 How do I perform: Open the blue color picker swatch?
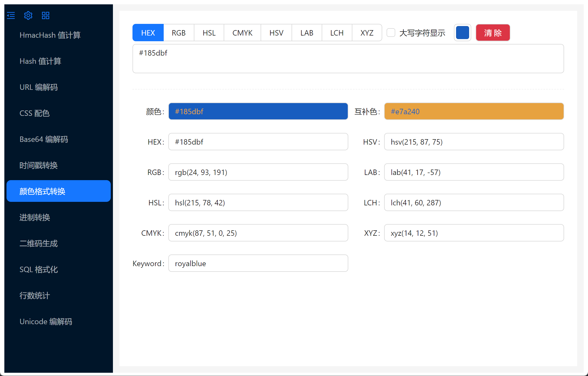(x=462, y=33)
